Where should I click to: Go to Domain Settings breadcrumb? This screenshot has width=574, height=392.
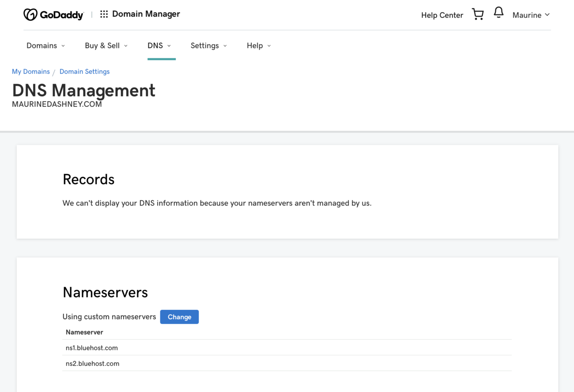(84, 72)
